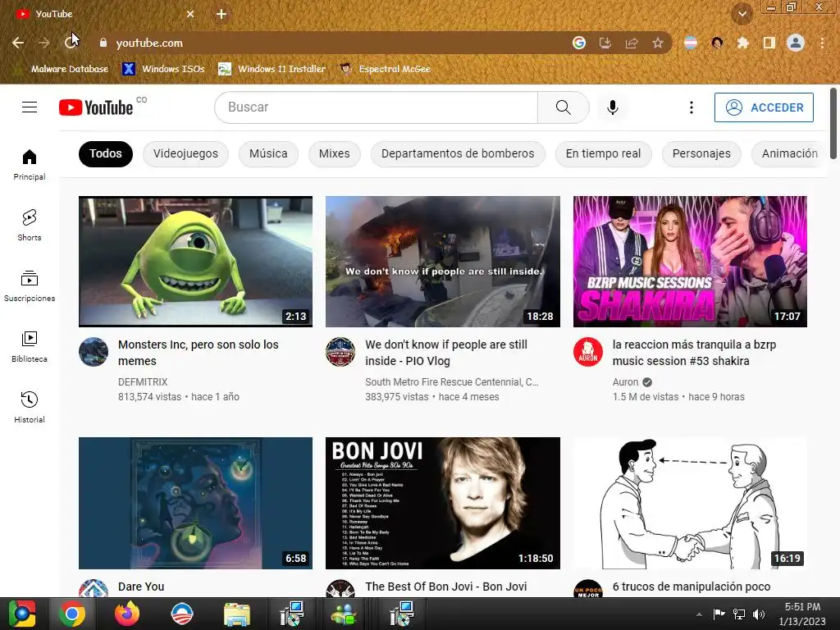The image size is (840, 630).
Task: Click the Auron channel name
Action: pyautogui.click(x=625, y=382)
